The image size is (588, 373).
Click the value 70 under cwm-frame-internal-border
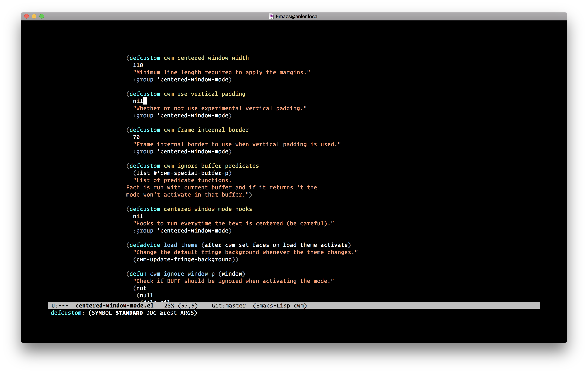(x=136, y=137)
